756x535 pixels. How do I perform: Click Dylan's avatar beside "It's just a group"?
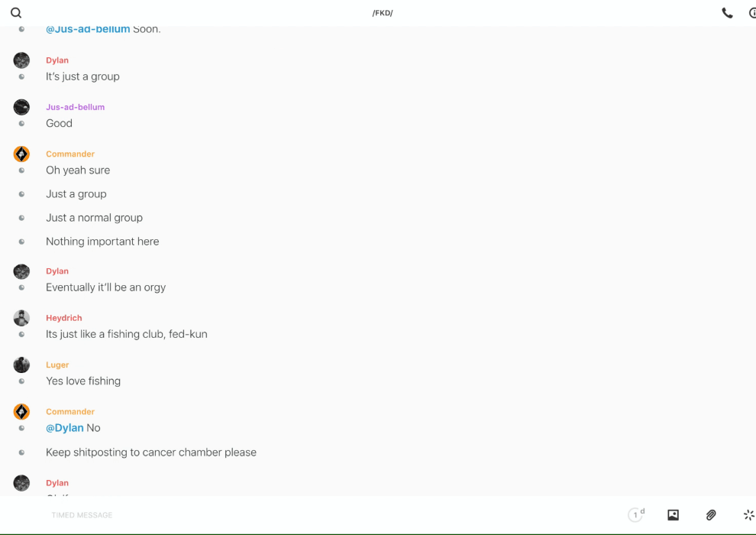tap(21, 60)
